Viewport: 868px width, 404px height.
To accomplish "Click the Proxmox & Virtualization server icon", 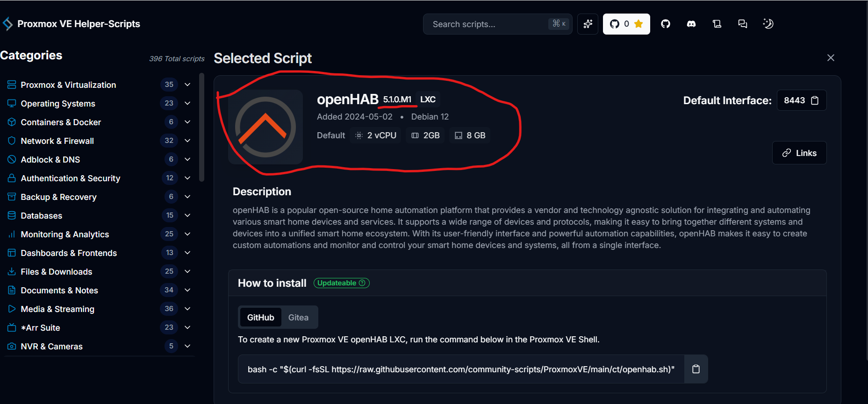I will coord(12,85).
